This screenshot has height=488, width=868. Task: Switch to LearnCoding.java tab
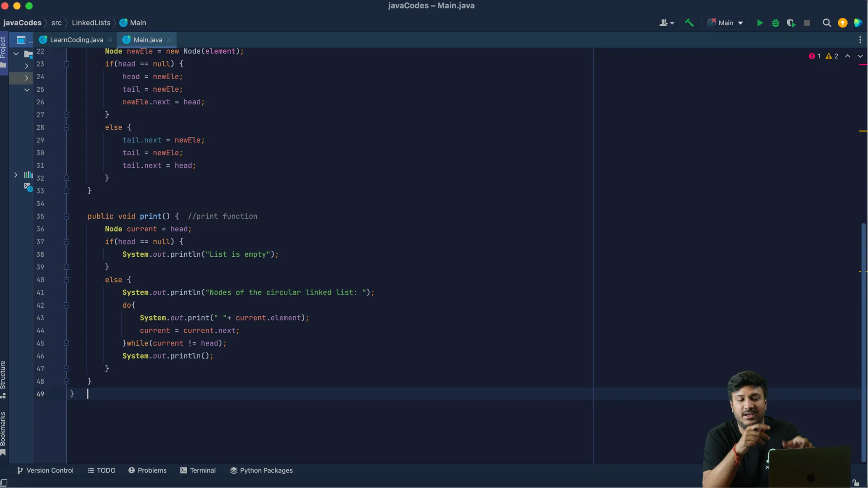(76, 40)
